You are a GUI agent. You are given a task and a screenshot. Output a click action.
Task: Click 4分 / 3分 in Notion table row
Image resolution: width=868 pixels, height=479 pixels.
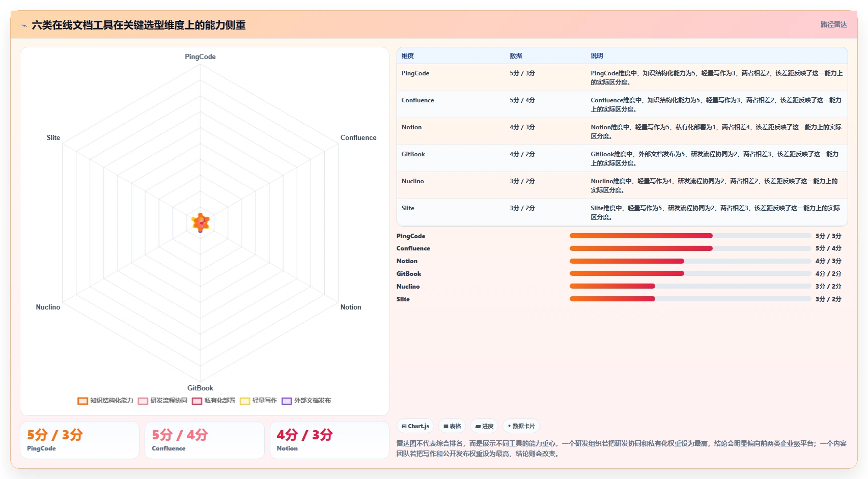522,127
